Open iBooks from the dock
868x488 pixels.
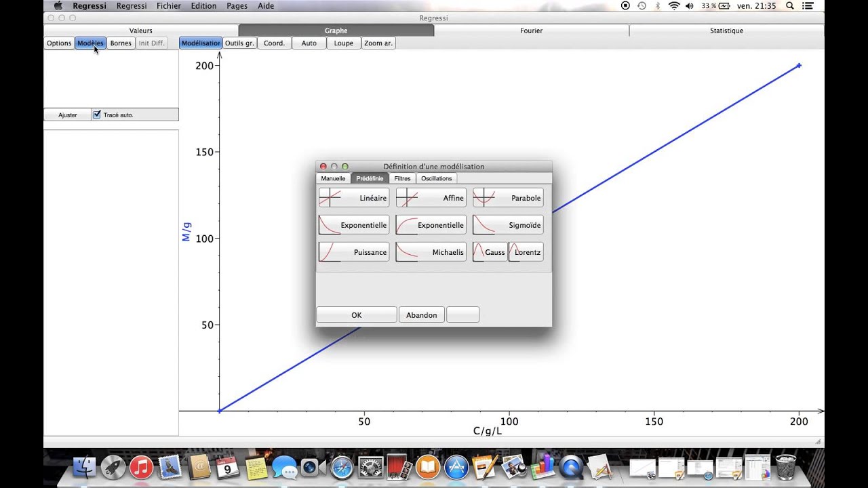click(x=428, y=467)
